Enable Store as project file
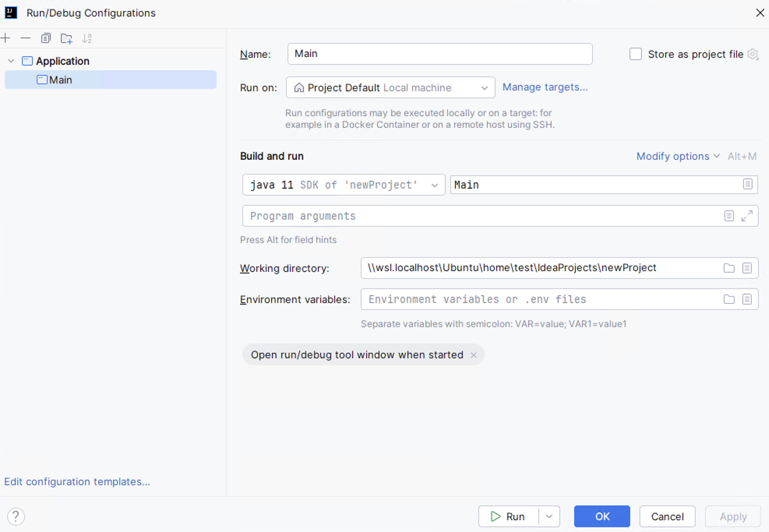This screenshot has height=532, width=769. click(x=635, y=54)
